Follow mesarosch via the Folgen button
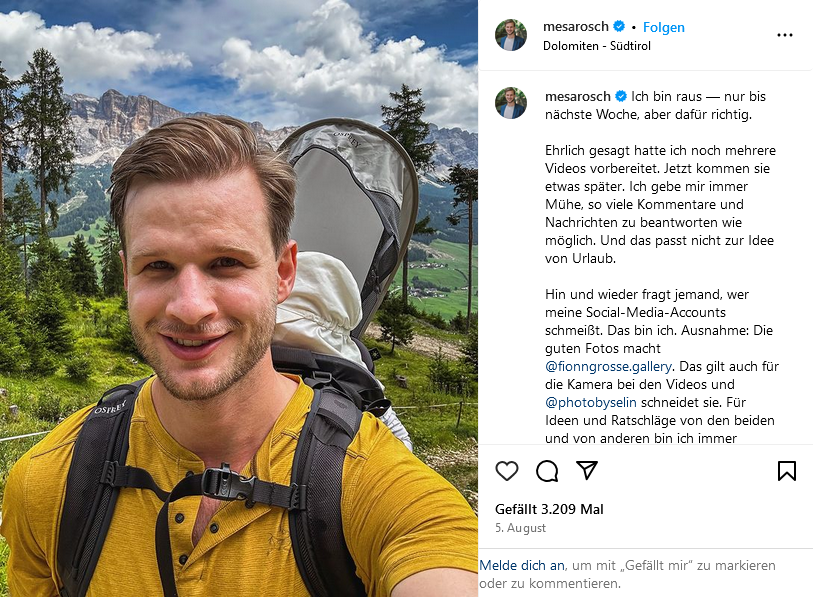The width and height of the screenshot is (813, 597). pyautogui.click(x=664, y=27)
